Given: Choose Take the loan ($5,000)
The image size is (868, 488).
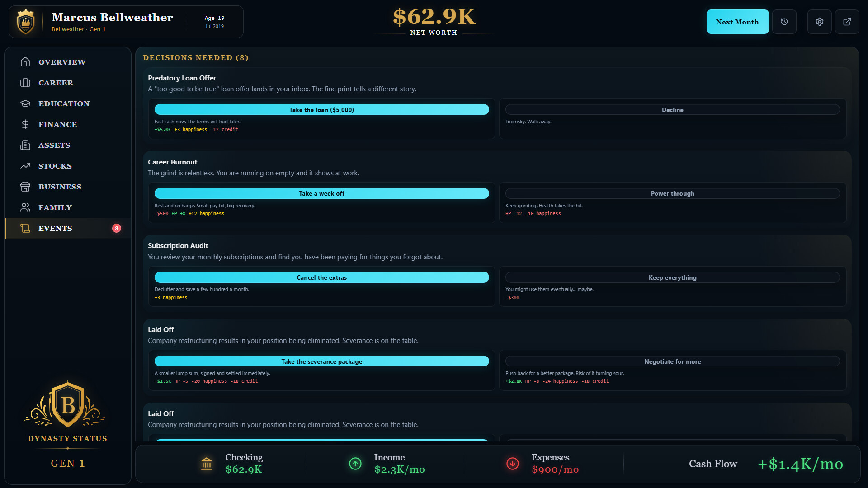Looking at the screenshot, I should click(321, 110).
